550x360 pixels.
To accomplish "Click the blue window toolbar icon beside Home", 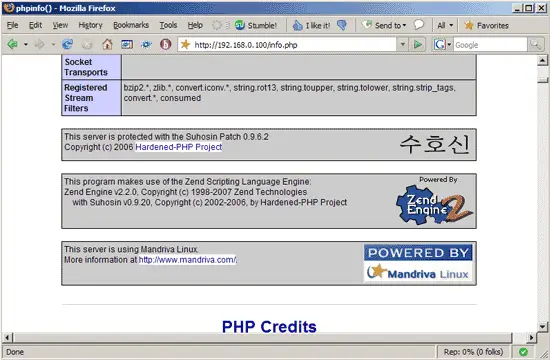I will (x=127, y=44).
